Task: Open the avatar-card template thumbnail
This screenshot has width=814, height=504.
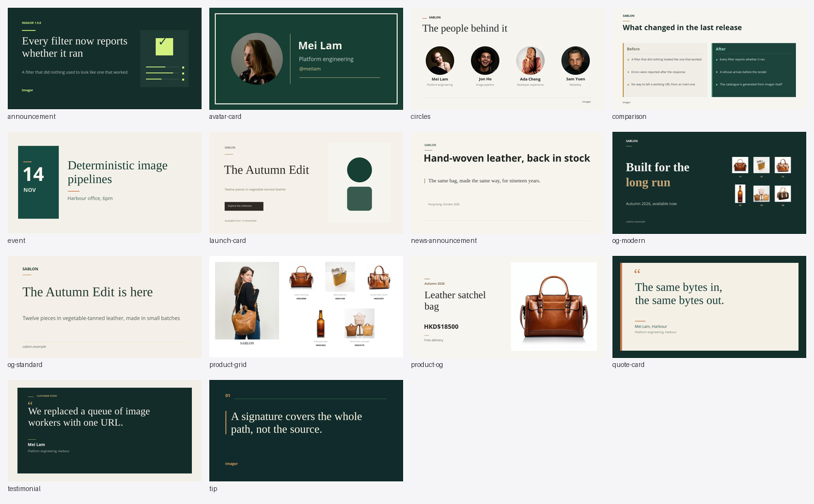Action: coord(306,58)
